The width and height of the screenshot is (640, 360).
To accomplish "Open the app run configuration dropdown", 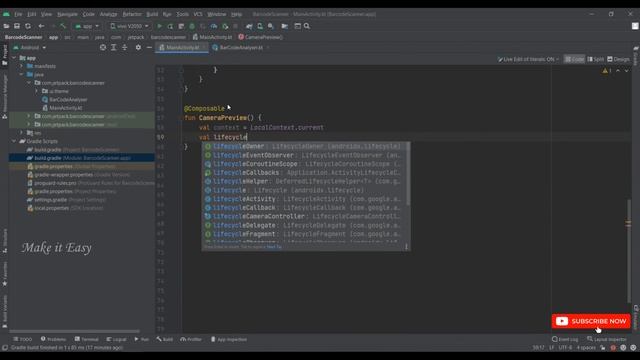I will click(x=87, y=26).
